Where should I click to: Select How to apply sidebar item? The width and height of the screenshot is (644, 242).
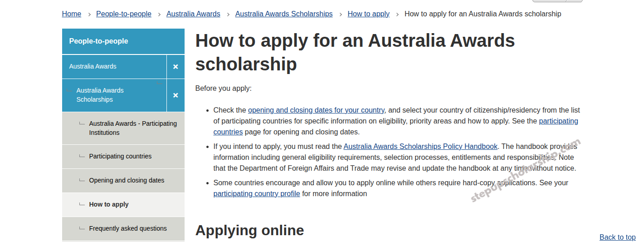[109, 204]
